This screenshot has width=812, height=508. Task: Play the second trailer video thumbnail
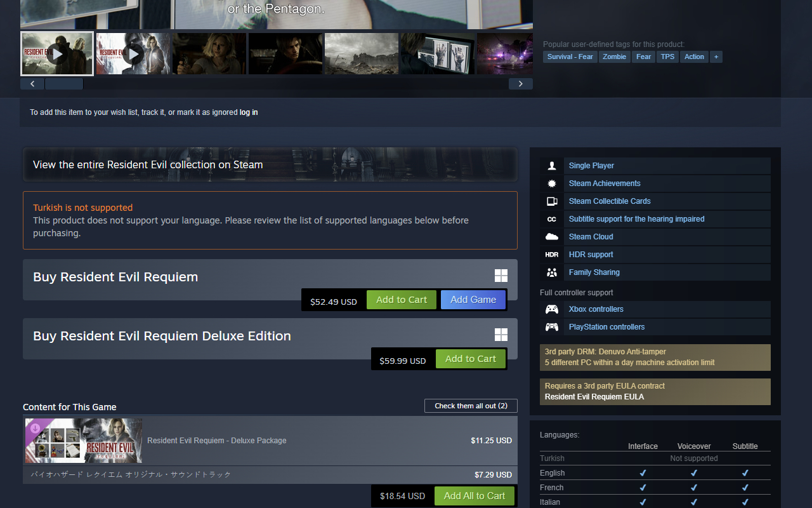(x=133, y=54)
